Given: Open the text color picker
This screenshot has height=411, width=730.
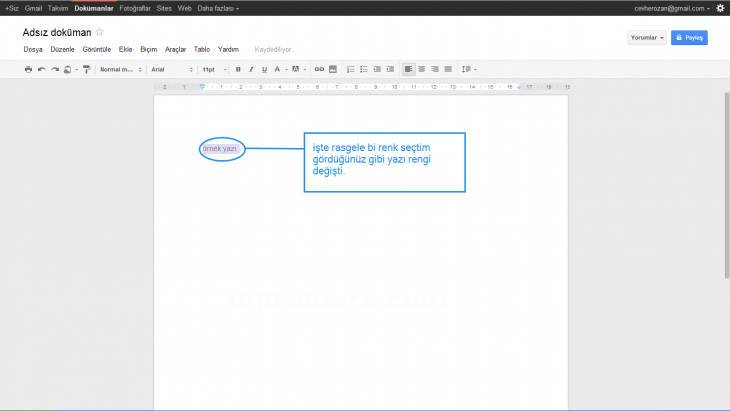Looking at the screenshot, I should point(279,69).
